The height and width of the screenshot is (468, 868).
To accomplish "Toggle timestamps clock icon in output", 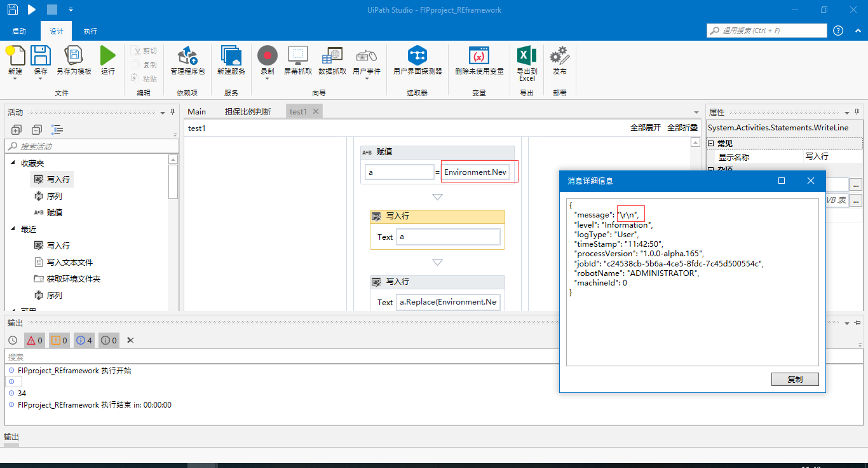I will click(13, 340).
